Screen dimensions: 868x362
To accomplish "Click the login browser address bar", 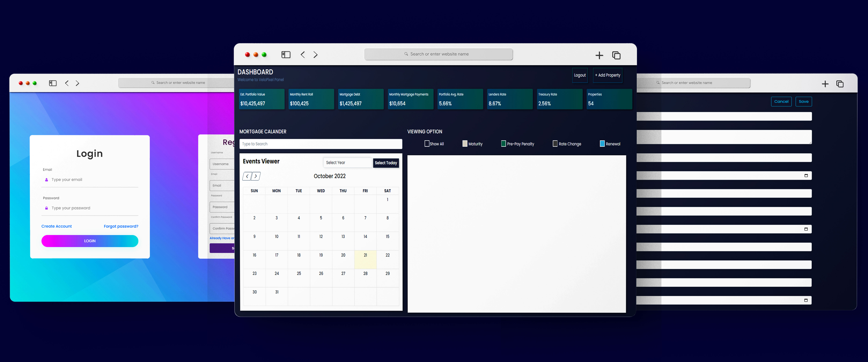I will (176, 83).
